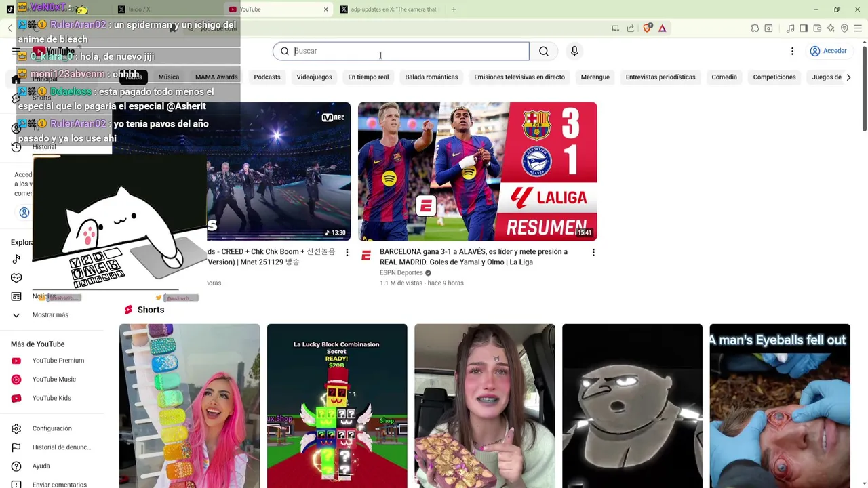Expand Mostrar más in the sidebar
868x488 pixels.
click(x=51, y=315)
